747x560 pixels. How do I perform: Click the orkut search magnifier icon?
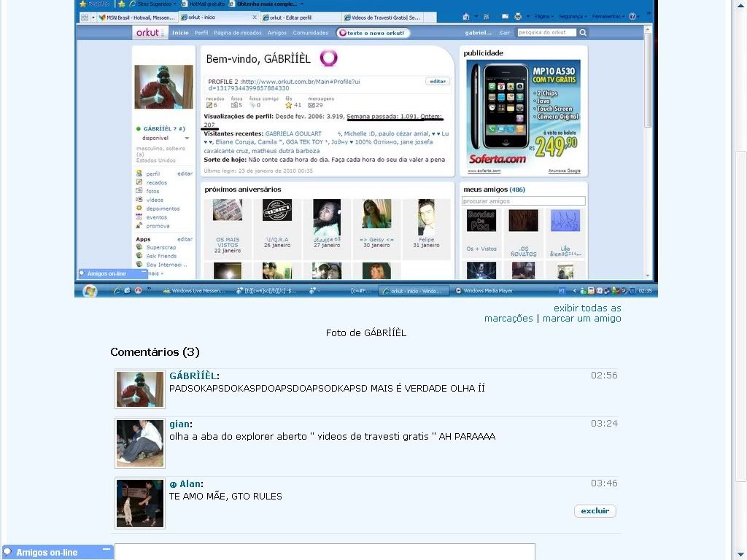click(x=583, y=32)
